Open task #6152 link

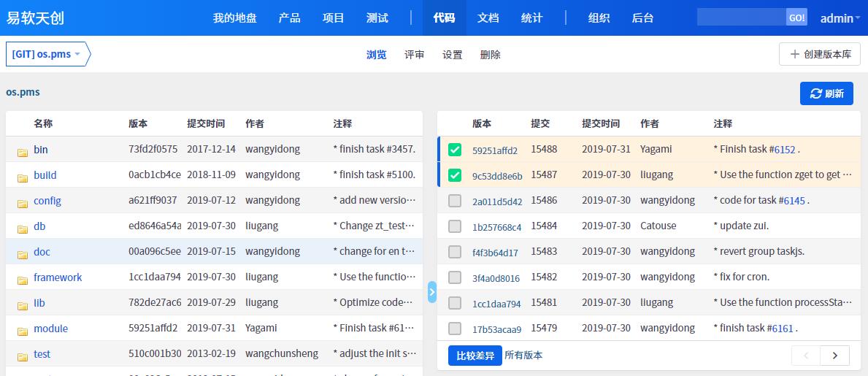784,150
